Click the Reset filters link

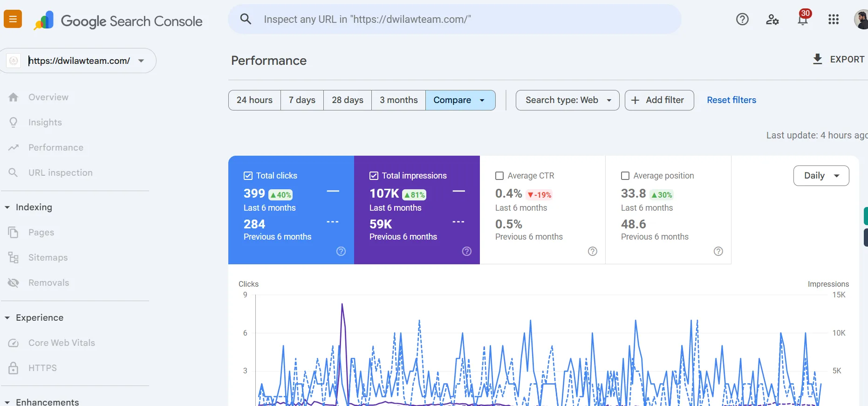click(x=731, y=100)
